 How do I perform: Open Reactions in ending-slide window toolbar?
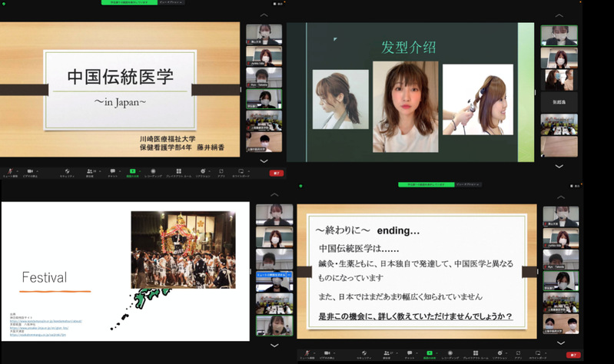(x=500, y=354)
